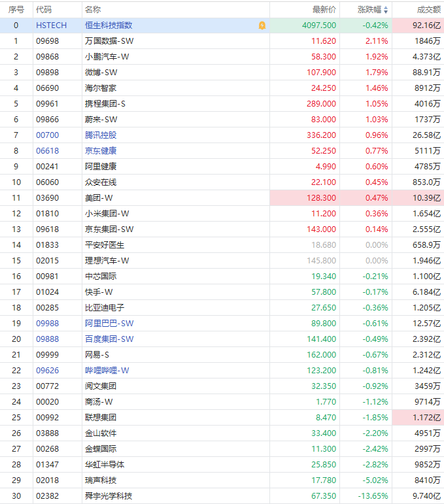The width and height of the screenshot is (444, 504).
Task: Select the 网易-S row name
Action: 97,355
